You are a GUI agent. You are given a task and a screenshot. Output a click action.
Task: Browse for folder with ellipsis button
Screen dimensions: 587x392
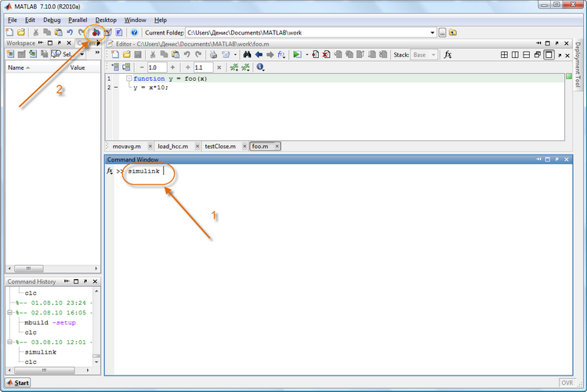(x=442, y=33)
